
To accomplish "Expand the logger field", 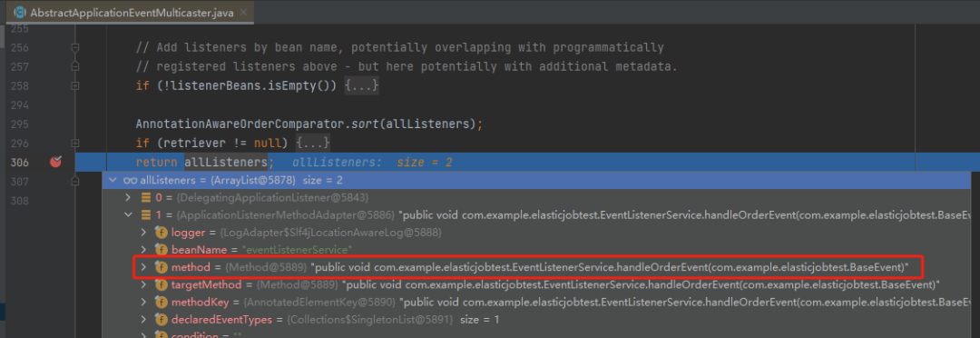I will click(x=143, y=233).
